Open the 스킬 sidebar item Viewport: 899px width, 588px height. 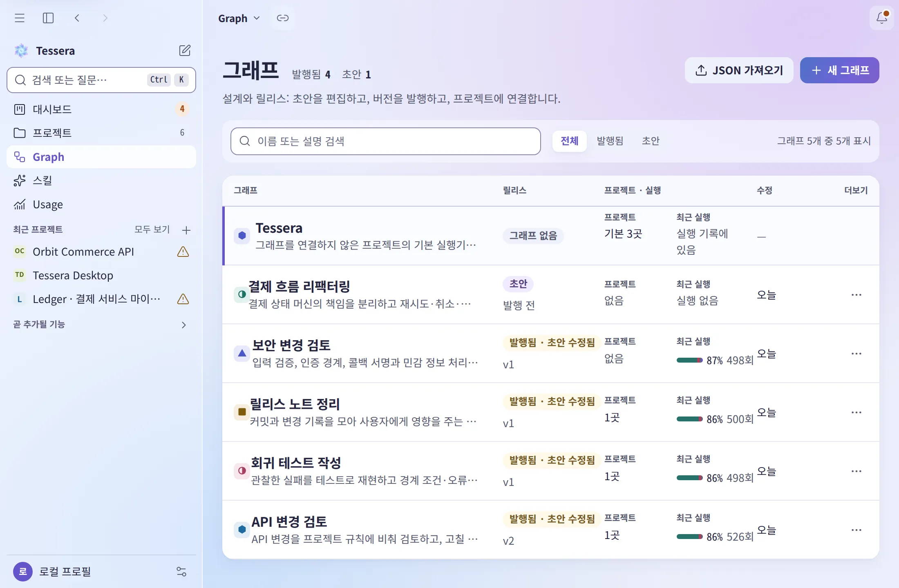(x=101, y=180)
